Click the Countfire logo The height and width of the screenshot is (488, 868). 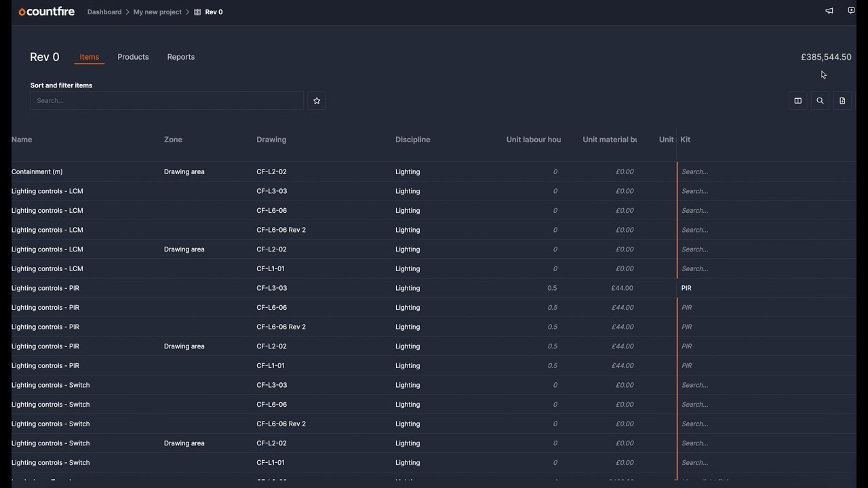coord(47,12)
